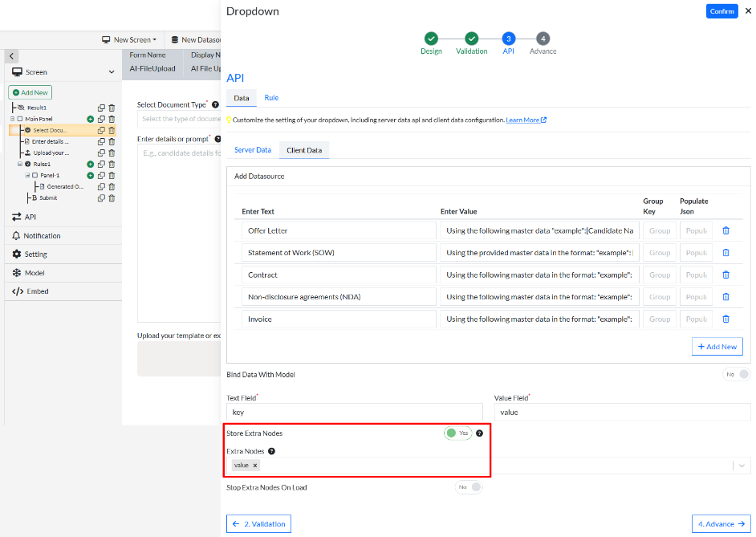The image size is (756, 537).
Task: Toggle Stop Extra Nodes On Load
Action: pos(469,487)
